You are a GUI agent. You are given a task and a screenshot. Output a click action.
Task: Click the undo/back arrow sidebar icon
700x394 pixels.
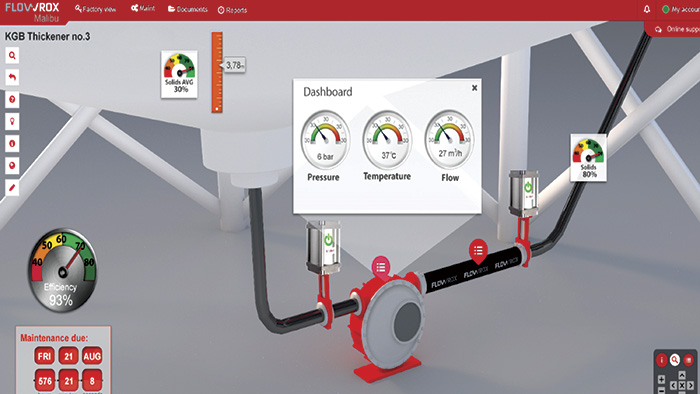pos(12,78)
